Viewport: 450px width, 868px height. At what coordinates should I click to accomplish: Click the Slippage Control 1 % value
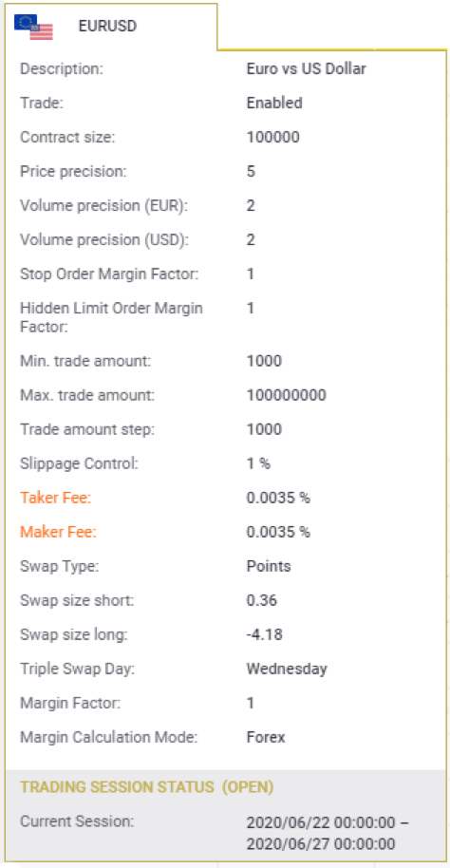[258, 463]
